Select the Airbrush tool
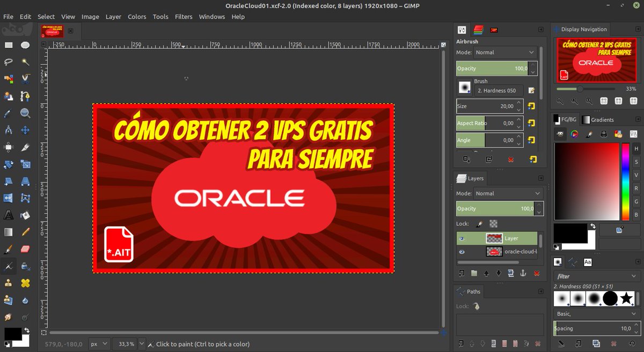 click(x=9, y=266)
